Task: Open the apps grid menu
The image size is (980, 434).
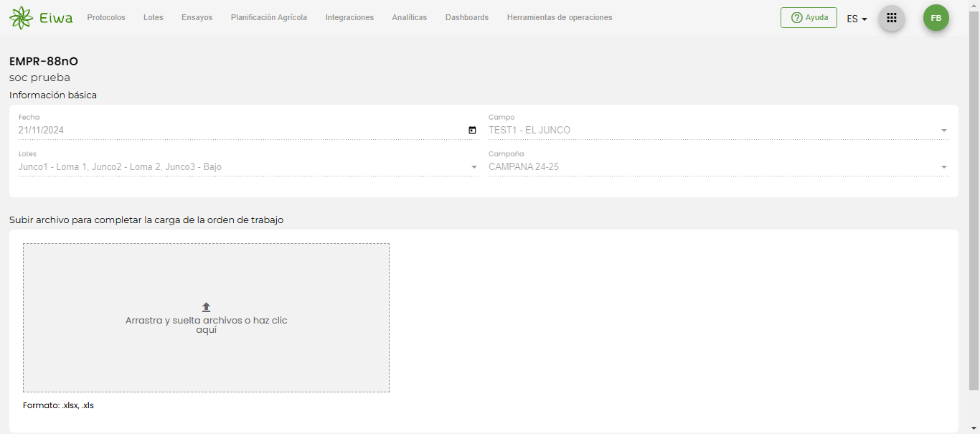Action: [x=892, y=18]
